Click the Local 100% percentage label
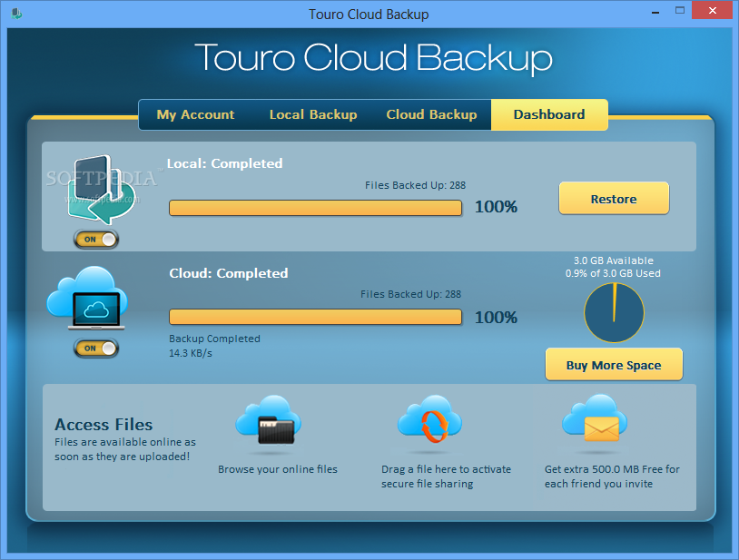The height and width of the screenshot is (560, 739). click(496, 207)
